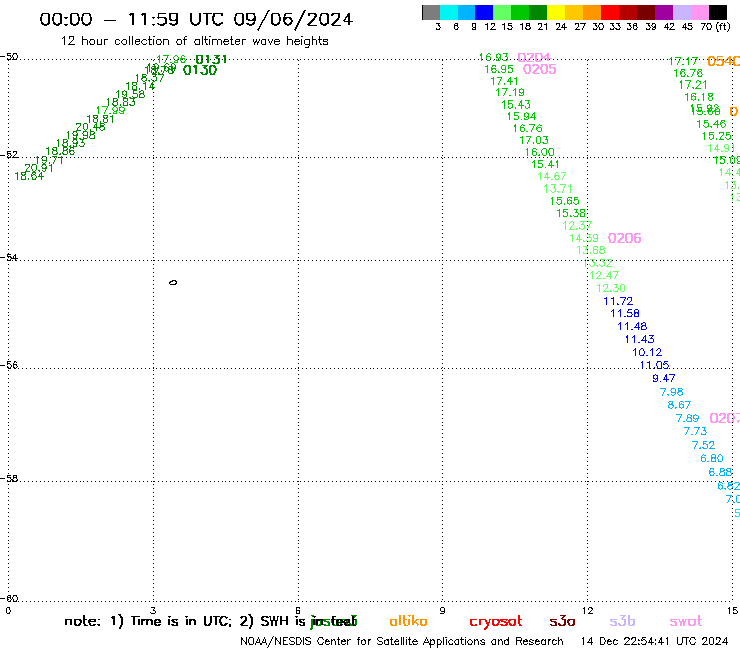The width and height of the screenshot is (740, 650).
Task: Select the latitude axis label -58
Action: coord(9,479)
